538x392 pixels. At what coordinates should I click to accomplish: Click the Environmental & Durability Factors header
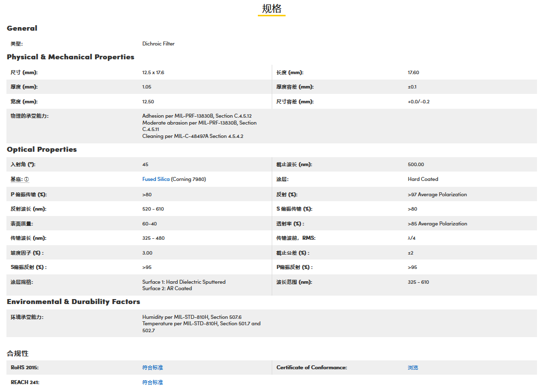(73, 302)
